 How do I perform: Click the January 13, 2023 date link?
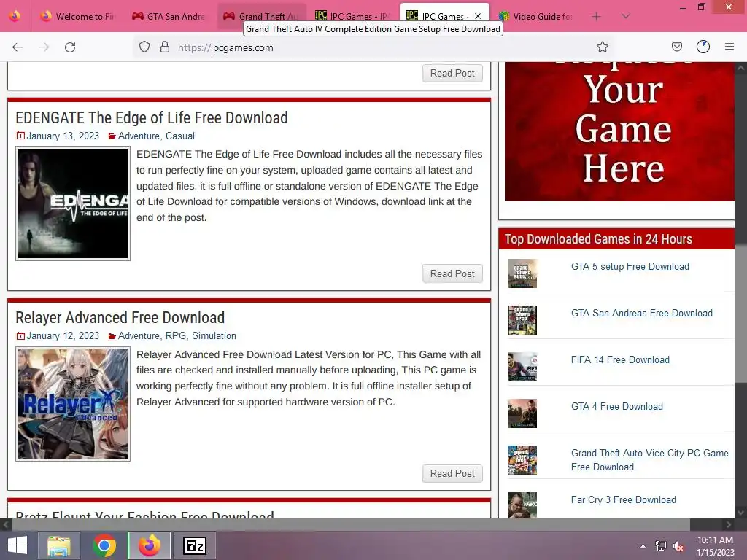coord(63,136)
